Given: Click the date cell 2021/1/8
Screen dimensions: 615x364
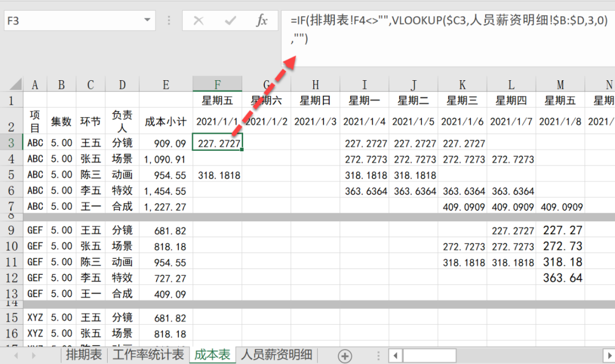Looking at the screenshot, I should [x=560, y=122].
